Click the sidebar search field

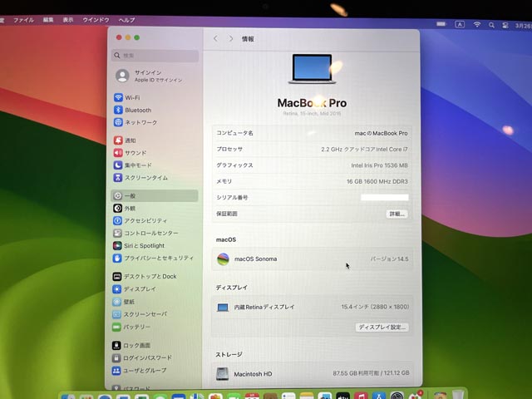(156, 56)
